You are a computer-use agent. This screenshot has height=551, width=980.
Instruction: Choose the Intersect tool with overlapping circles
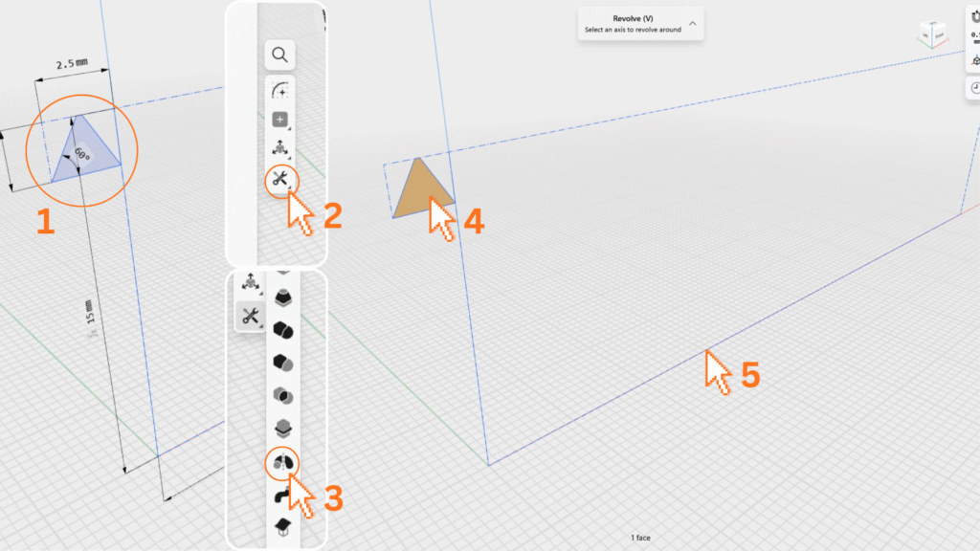[x=282, y=395]
